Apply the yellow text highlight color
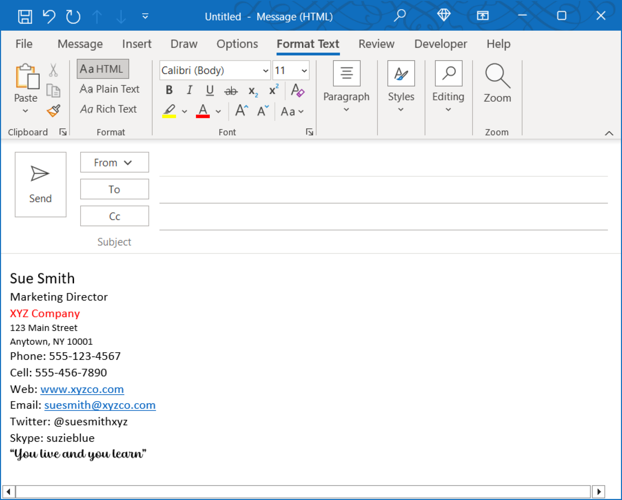Viewport: 622px width, 500px height. point(169,111)
